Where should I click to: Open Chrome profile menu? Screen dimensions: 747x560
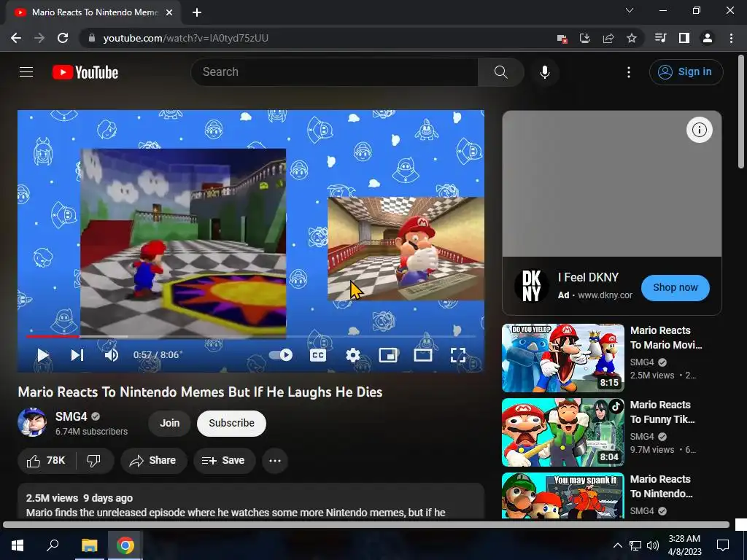pos(708,38)
